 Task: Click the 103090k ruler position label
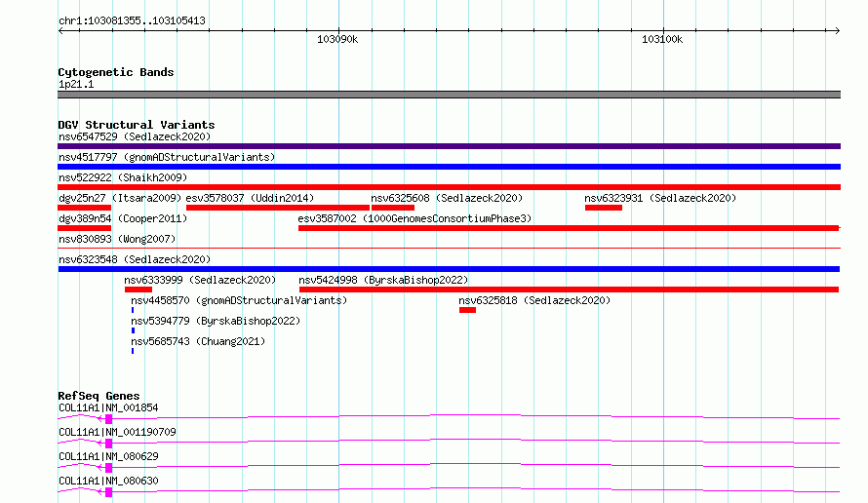337,39
